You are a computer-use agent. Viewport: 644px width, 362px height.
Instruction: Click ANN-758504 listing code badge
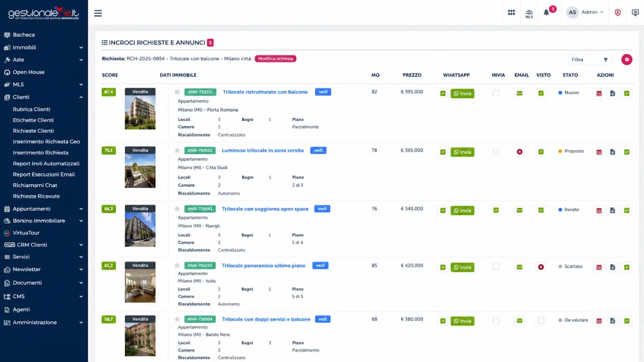pyautogui.click(x=200, y=319)
